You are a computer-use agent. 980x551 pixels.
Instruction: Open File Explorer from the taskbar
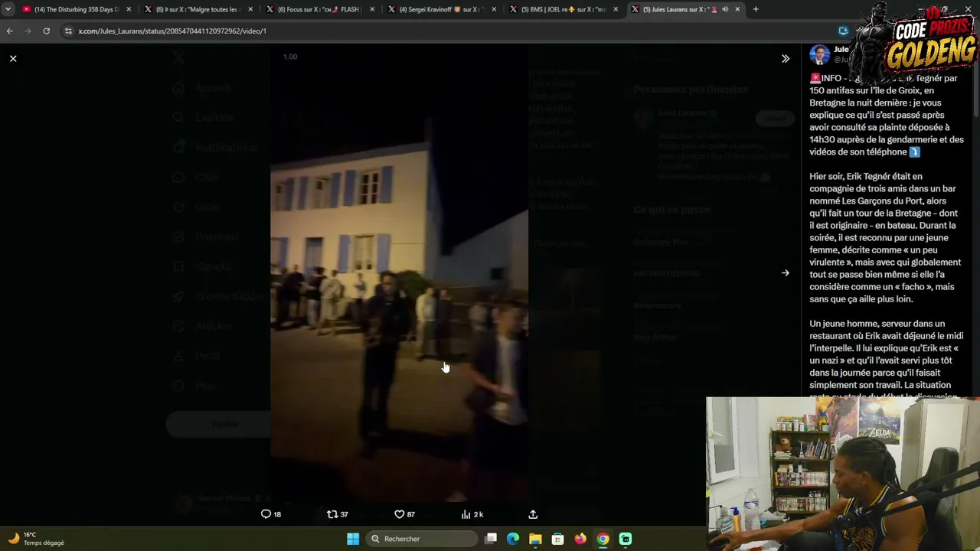point(535,539)
